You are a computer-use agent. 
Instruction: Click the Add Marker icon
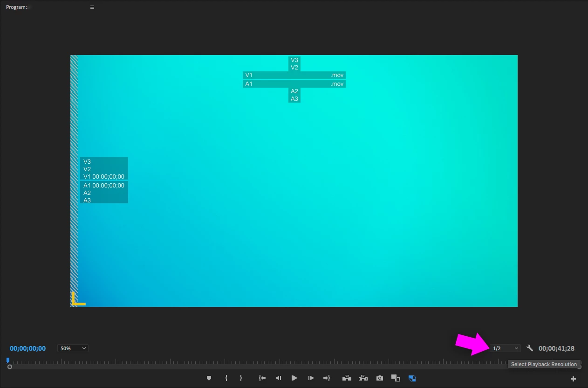tap(209, 378)
